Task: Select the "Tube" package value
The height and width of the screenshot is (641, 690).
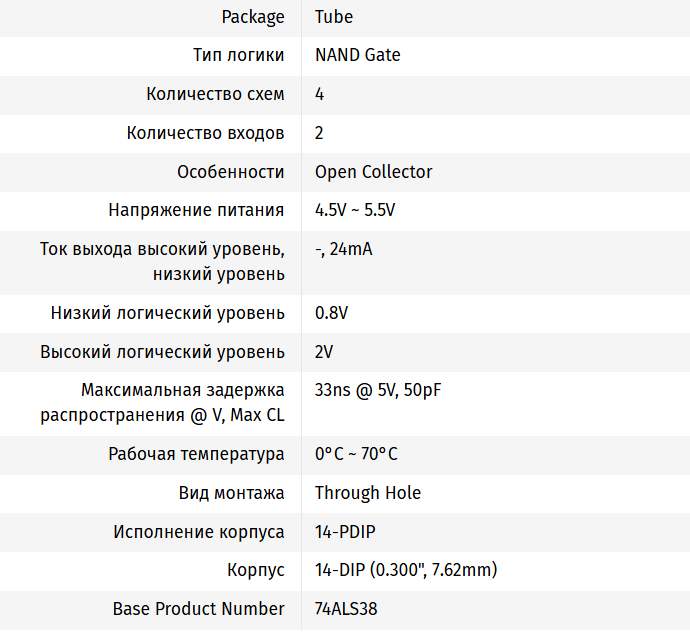Action: [x=334, y=17]
